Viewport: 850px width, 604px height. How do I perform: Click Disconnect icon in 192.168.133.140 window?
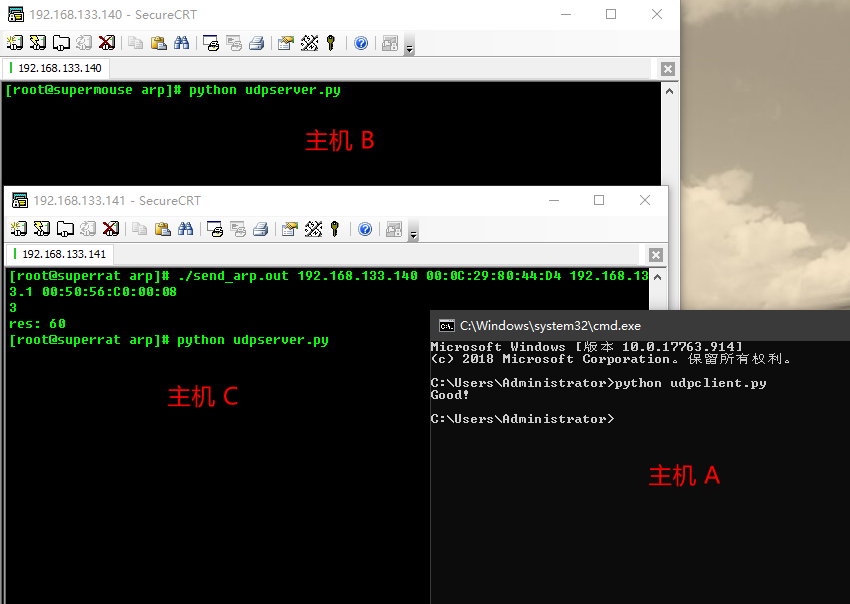click(107, 43)
